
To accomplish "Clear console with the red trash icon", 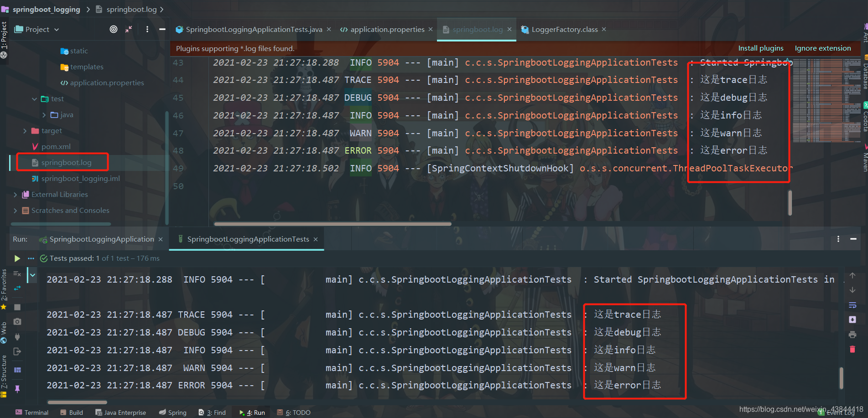I will click(x=852, y=349).
